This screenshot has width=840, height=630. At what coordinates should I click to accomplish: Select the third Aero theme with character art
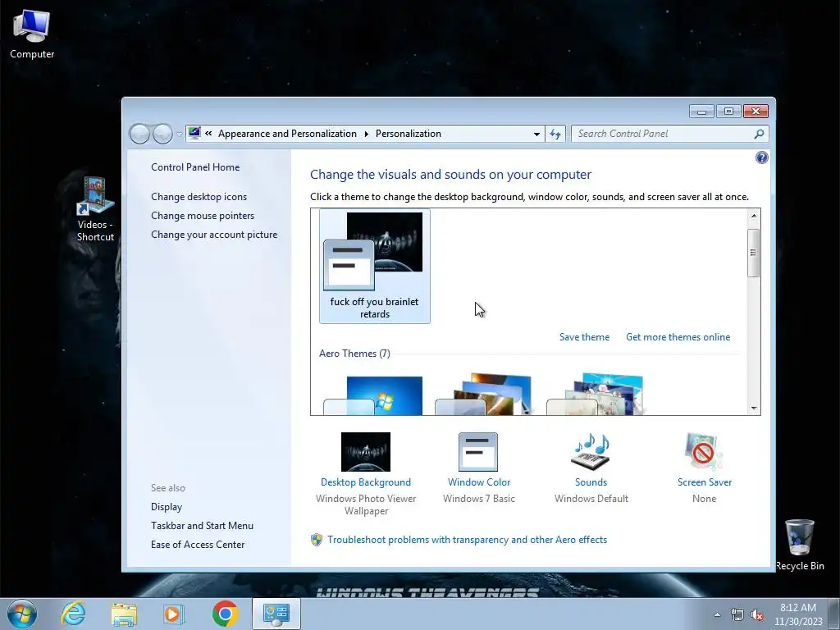[x=595, y=395]
